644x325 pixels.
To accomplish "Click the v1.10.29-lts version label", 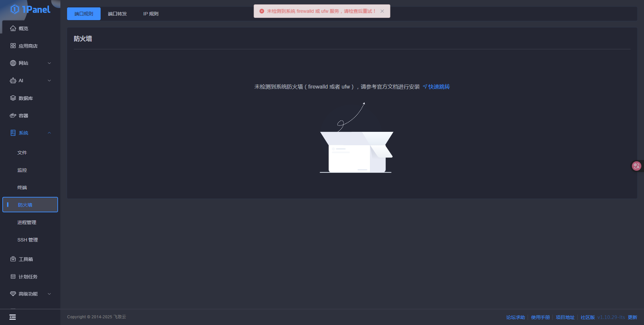I will point(611,317).
